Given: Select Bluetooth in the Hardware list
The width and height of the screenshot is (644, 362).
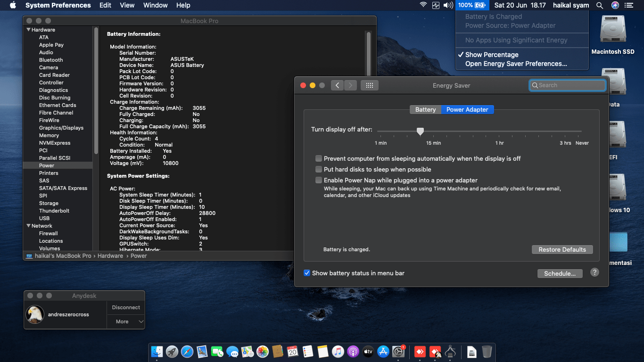Looking at the screenshot, I should [x=51, y=60].
